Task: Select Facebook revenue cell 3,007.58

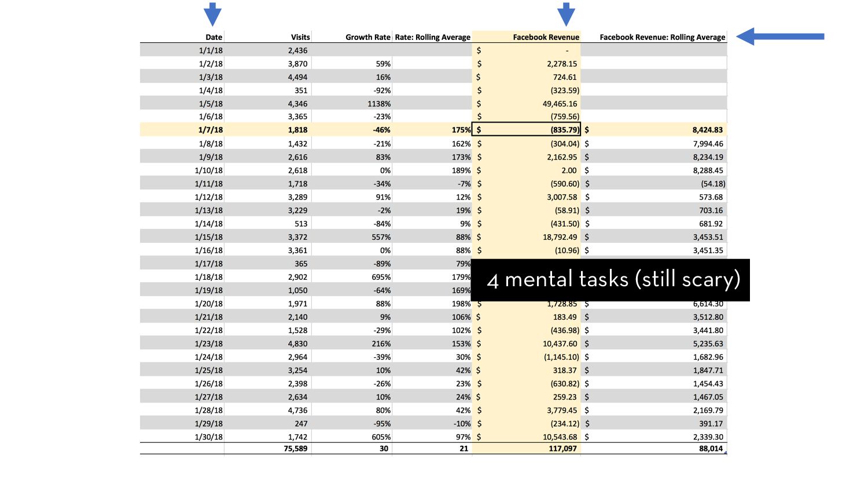Action: pos(562,197)
